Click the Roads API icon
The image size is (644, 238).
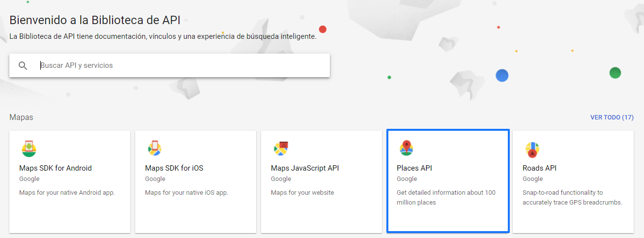(532, 149)
